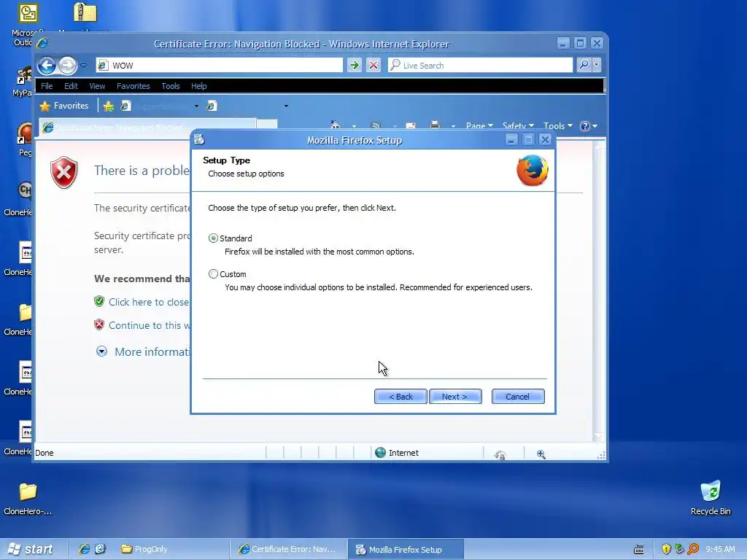
Task: Open the recent pages dropdown arrow
Action: point(83,65)
